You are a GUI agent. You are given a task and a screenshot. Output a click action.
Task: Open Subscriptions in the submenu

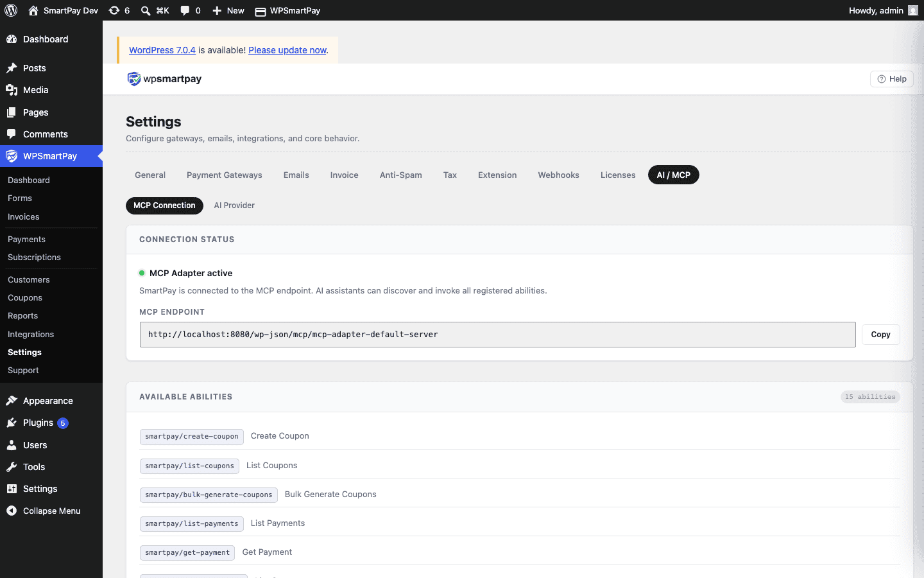coord(51,258)
